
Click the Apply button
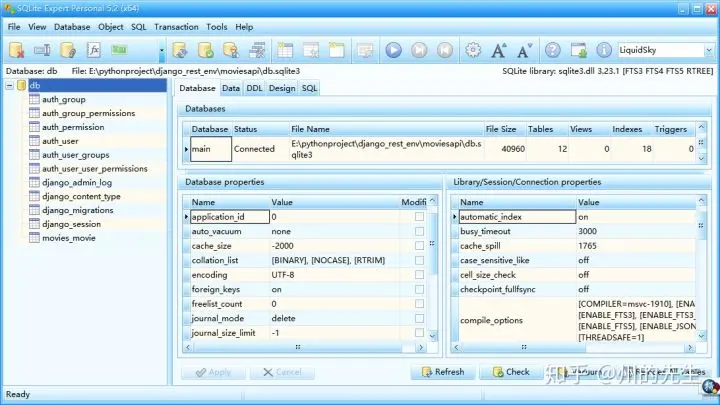(x=213, y=372)
